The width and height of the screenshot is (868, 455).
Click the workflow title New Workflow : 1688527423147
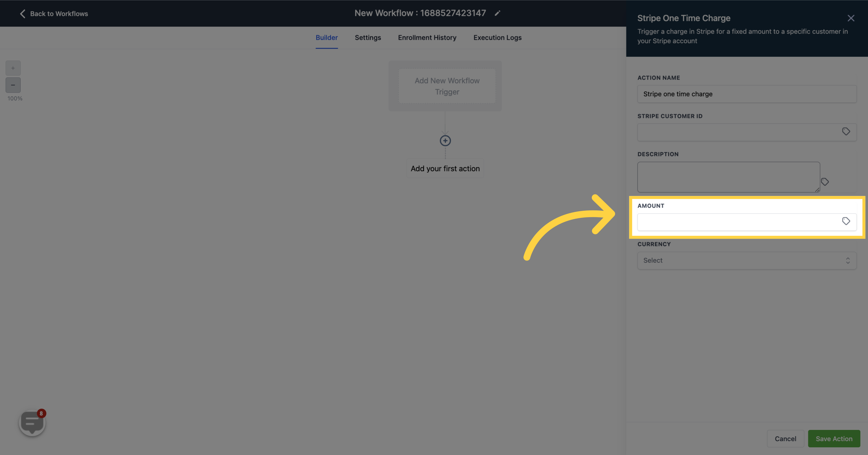(x=420, y=13)
